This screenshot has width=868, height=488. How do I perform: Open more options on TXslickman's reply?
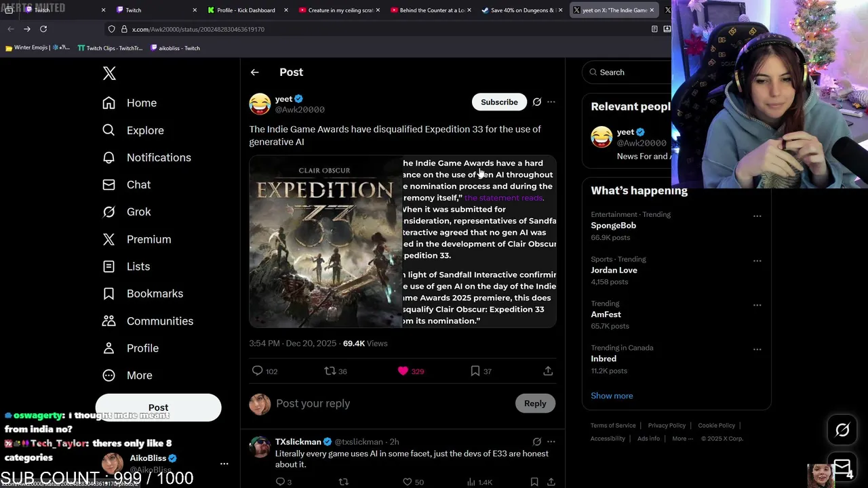click(x=551, y=442)
